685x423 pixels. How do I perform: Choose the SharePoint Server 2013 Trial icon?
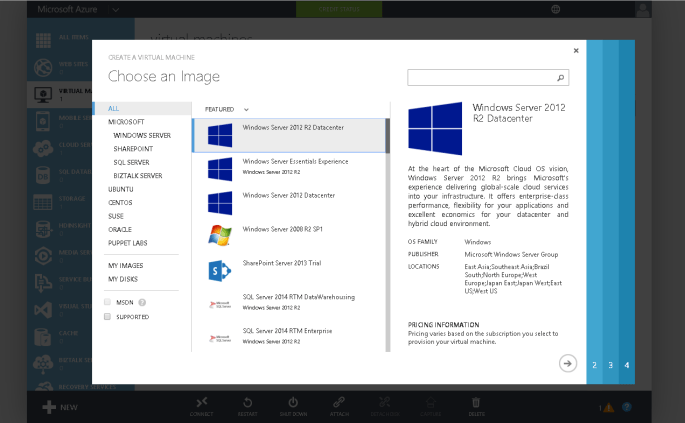pos(219,271)
